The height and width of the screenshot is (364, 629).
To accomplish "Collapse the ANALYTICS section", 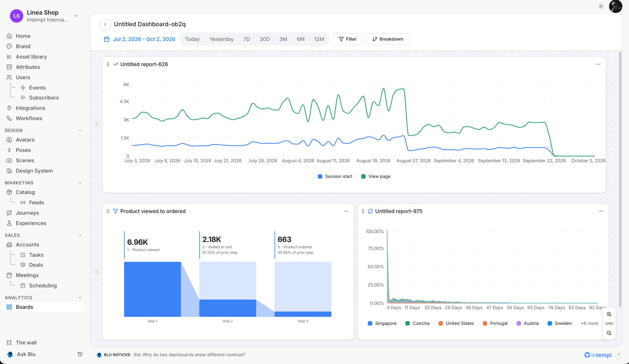I will (x=80, y=297).
